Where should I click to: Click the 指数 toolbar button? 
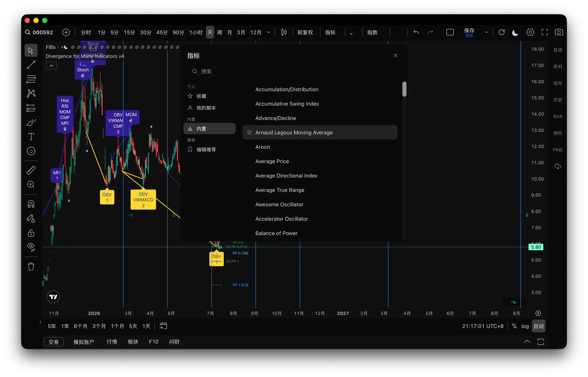(x=372, y=32)
